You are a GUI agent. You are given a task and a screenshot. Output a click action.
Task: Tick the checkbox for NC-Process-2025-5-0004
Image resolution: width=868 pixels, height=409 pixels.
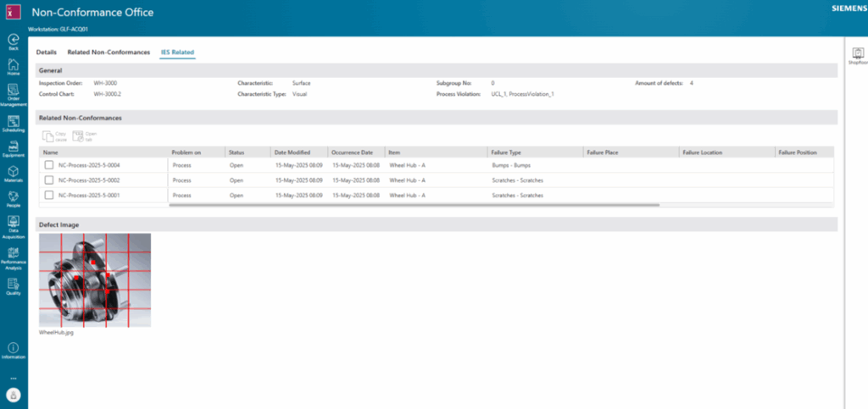tap(49, 165)
